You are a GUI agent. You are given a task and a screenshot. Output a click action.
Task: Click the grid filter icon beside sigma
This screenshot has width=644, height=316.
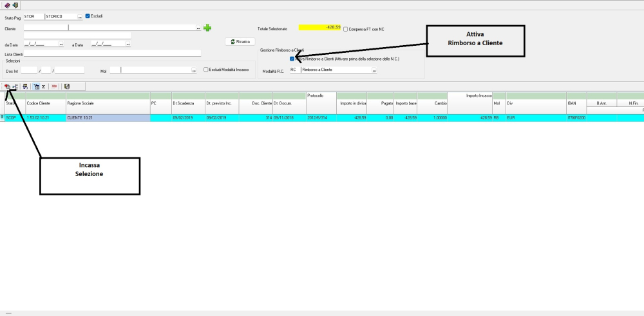(x=35, y=86)
